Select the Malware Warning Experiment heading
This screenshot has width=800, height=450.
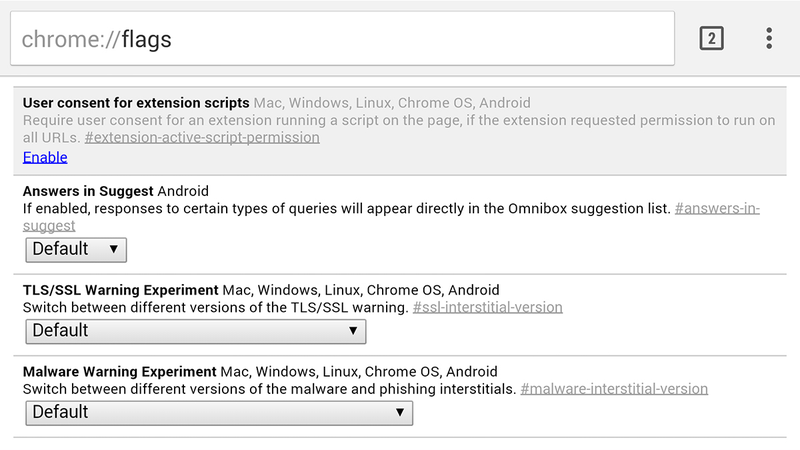pyautogui.click(x=119, y=371)
